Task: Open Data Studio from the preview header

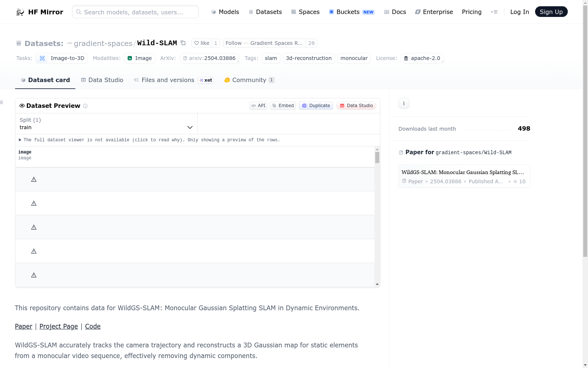Action: point(356,106)
